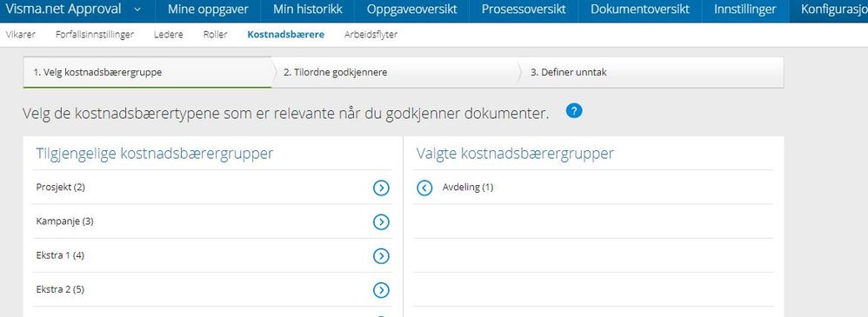Move Ekstra 2 (5) to selected groups arrow
This screenshot has height=317, width=868.
(381, 290)
